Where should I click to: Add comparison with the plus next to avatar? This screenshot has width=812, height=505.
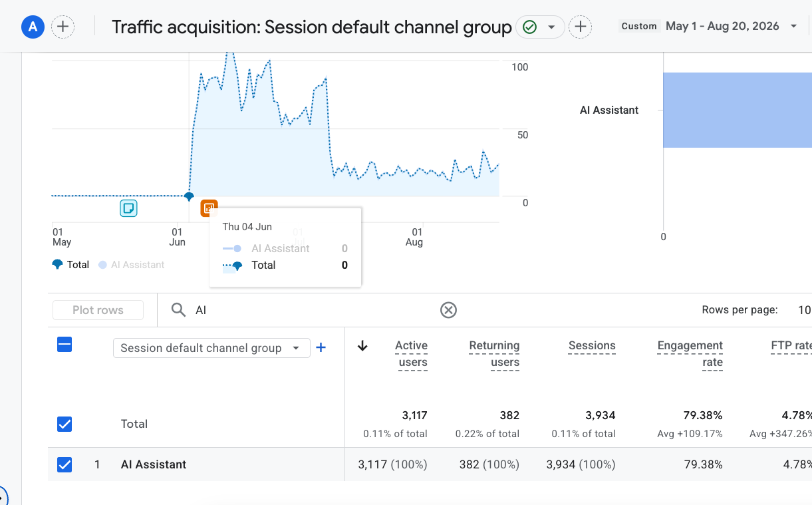point(63,27)
